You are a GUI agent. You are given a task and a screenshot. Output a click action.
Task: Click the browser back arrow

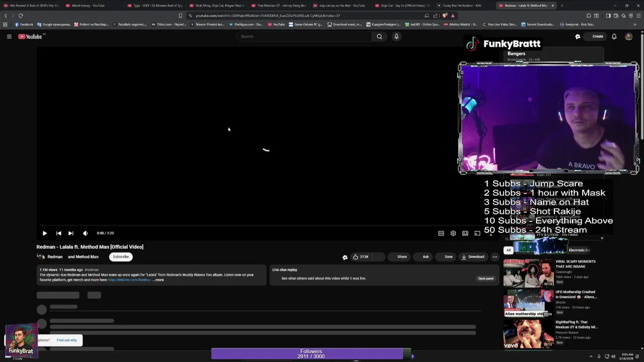6,16
